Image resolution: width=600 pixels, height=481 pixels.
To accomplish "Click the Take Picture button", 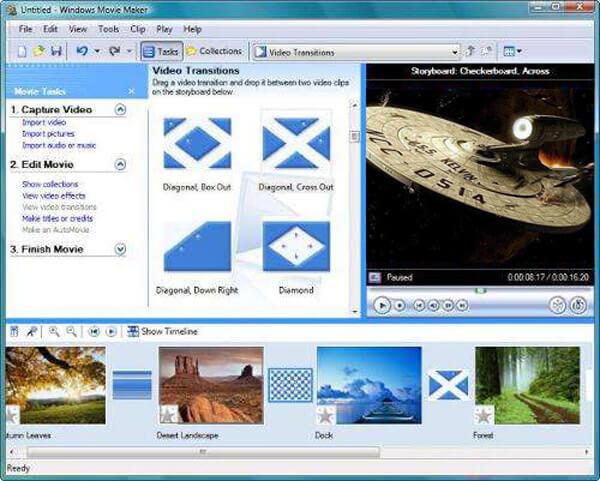I will point(578,305).
